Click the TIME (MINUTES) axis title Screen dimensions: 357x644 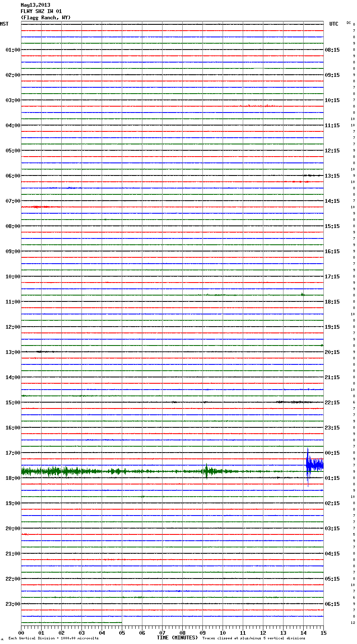(177, 638)
